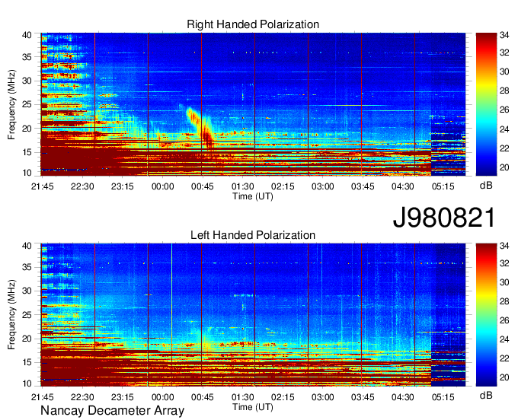Click 15 MHz tick on Right Handed frequency axis
This screenshot has height=420, width=518.
coord(27,152)
